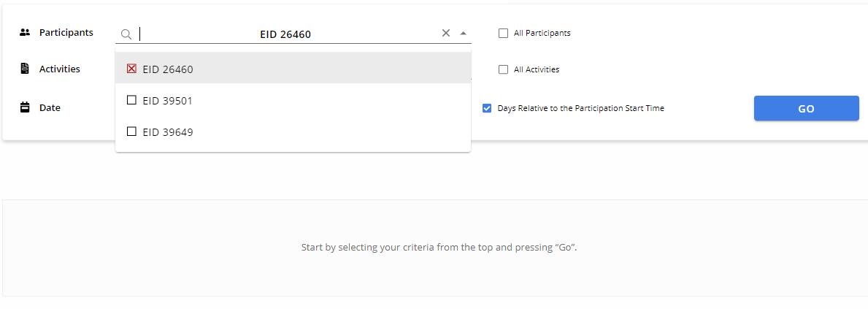Check the EID 39649 checkbox

pos(131,131)
